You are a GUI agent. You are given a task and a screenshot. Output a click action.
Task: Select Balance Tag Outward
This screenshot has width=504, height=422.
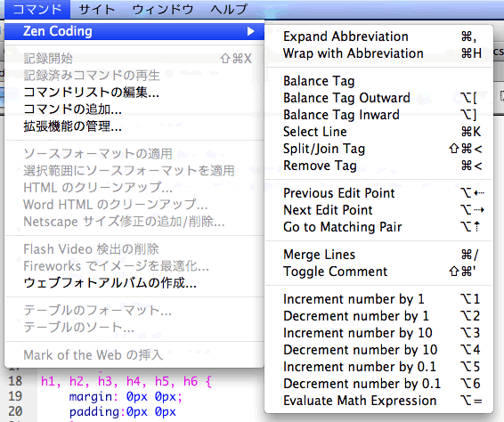point(378,98)
